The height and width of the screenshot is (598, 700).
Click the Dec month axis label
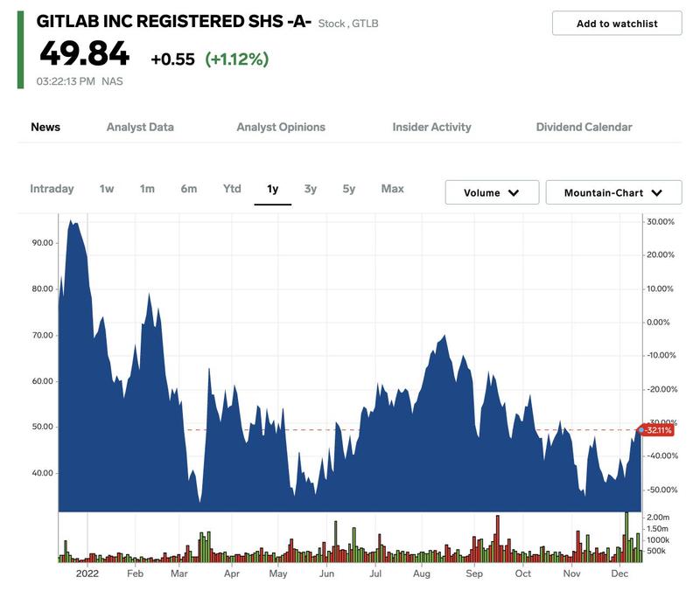pos(619,574)
